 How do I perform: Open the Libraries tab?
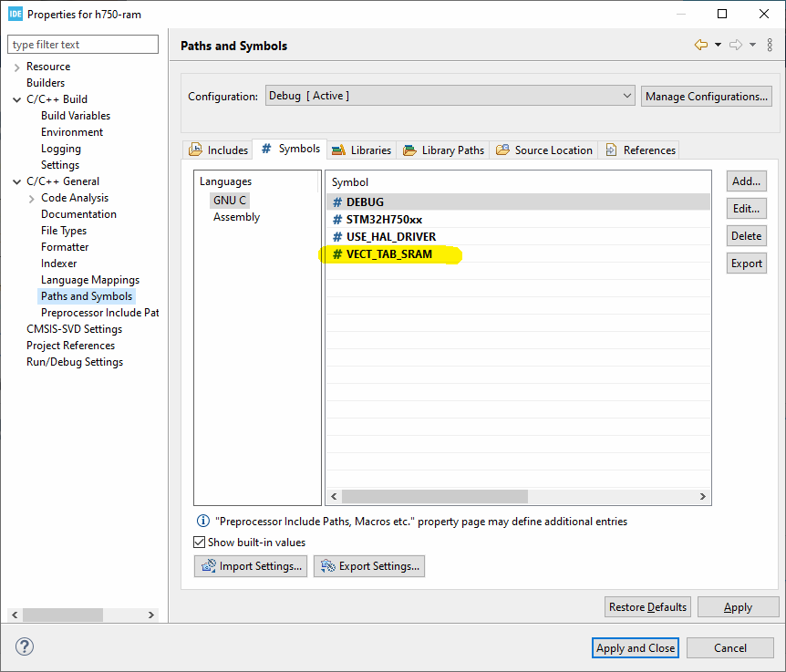click(x=361, y=150)
